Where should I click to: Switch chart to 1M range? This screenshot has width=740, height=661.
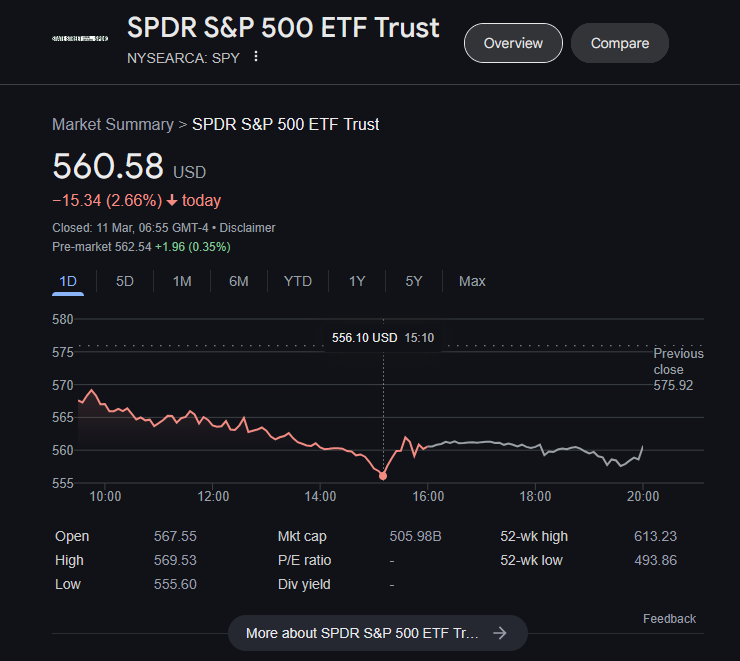(x=182, y=281)
